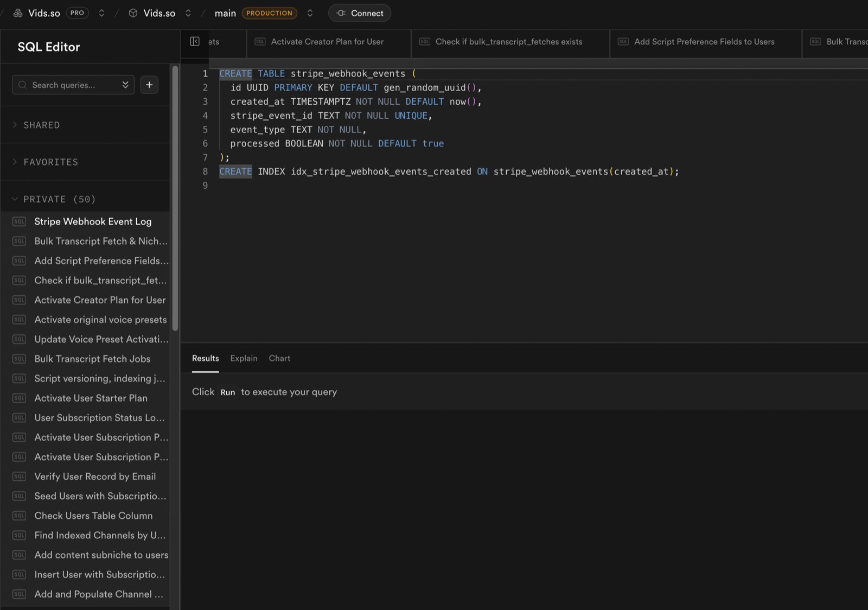Open Bulk Transcript Fetch Jobs query
The image size is (868, 610).
coord(85,359)
